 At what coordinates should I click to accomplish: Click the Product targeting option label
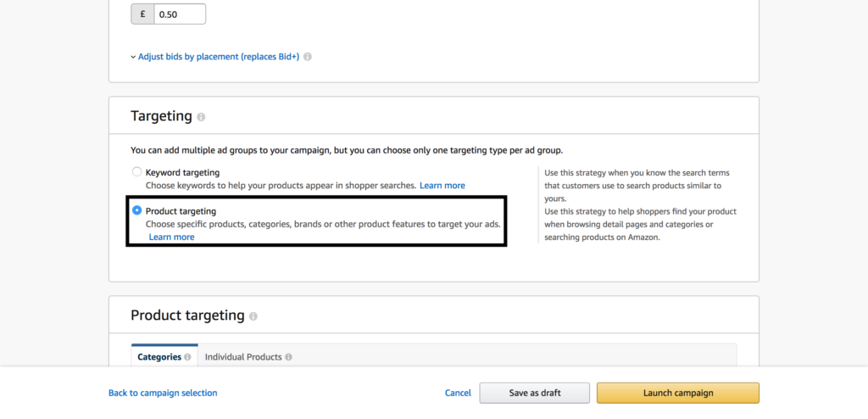pyautogui.click(x=181, y=211)
